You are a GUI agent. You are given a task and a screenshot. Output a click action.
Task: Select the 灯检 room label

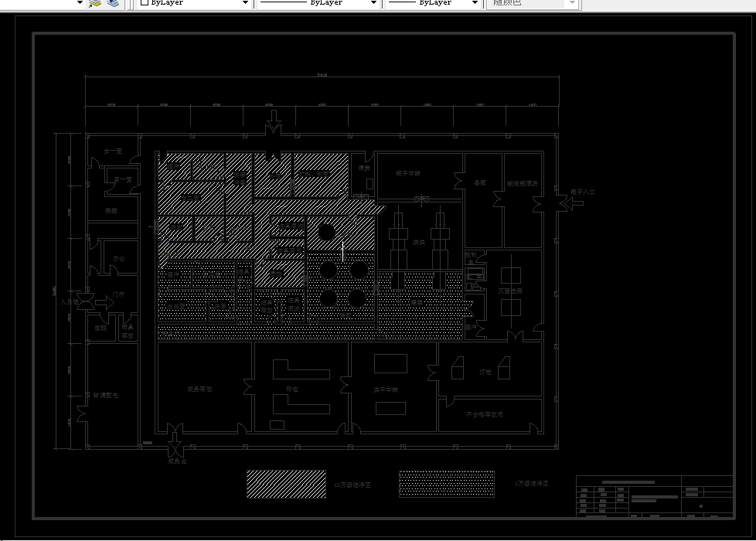(x=485, y=373)
